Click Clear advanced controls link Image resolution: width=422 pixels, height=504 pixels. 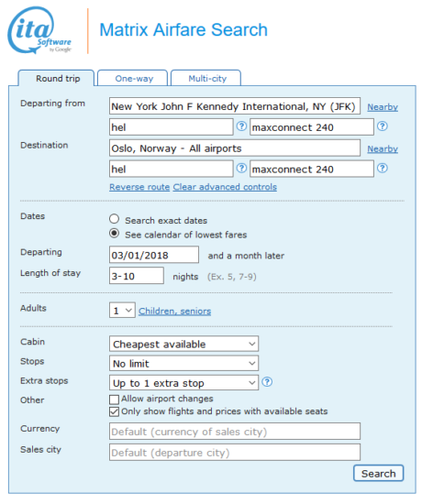(x=225, y=187)
